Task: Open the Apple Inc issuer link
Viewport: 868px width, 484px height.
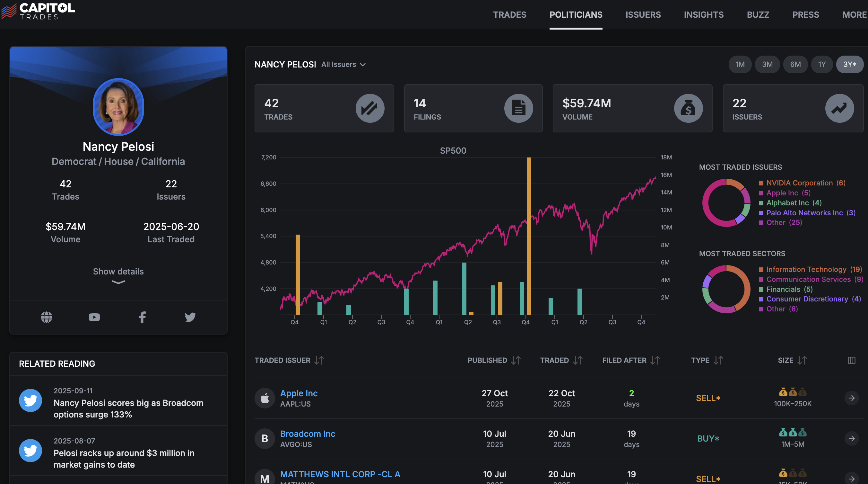Action: [299, 393]
